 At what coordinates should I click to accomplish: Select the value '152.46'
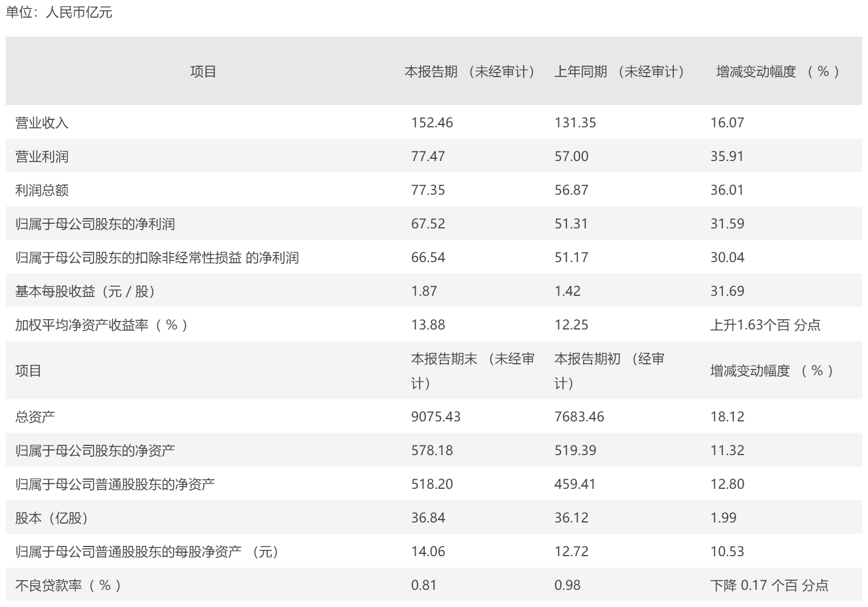pyautogui.click(x=432, y=123)
